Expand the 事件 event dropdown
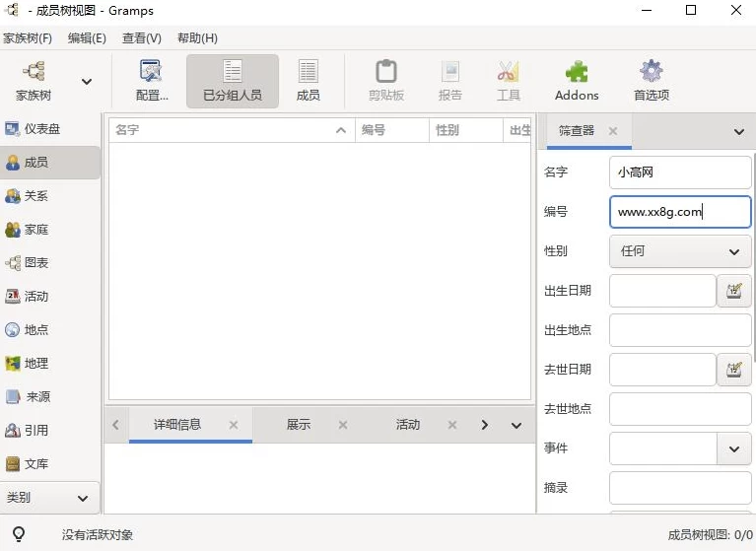The height and width of the screenshot is (551, 756). 733,448
